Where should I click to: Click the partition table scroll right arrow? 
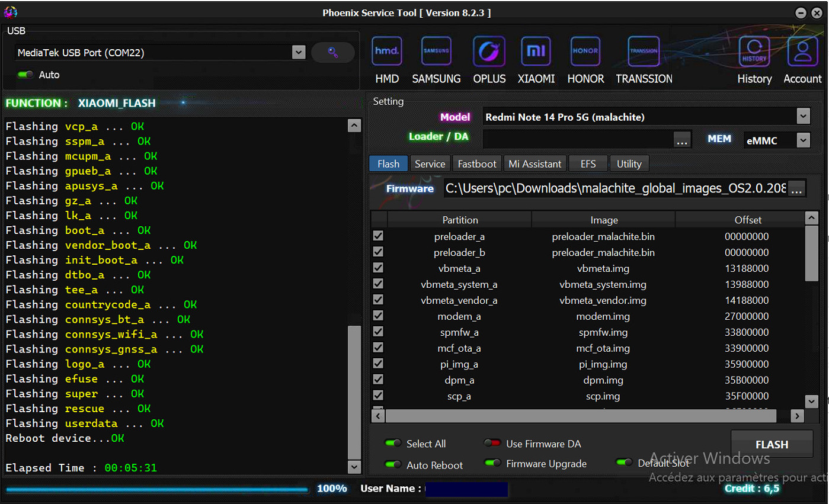(798, 416)
